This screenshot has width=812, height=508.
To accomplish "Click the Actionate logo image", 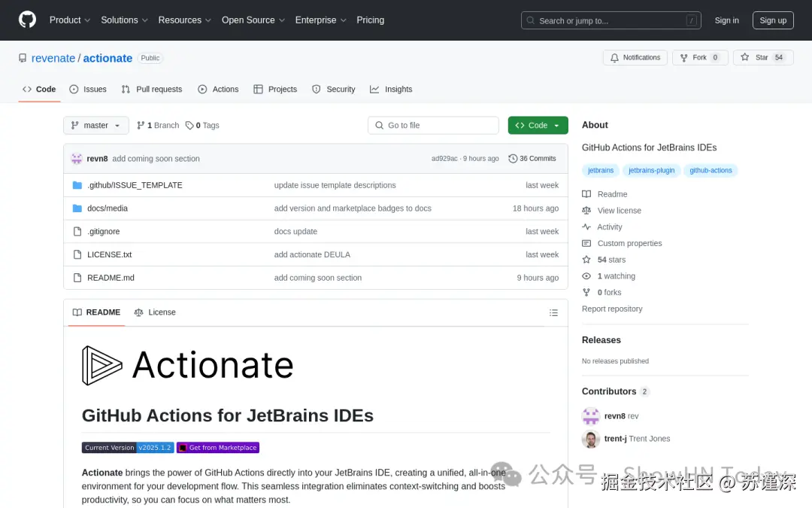I will pyautogui.click(x=187, y=366).
